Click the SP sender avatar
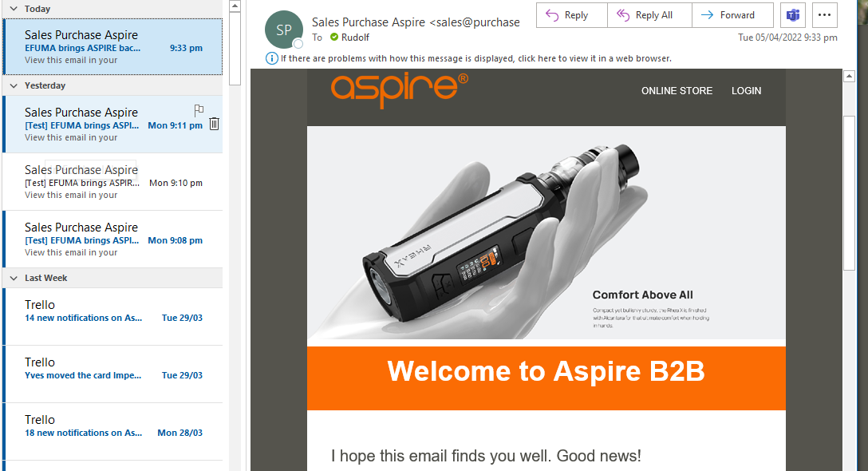Image resolution: width=868 pixels, height=471 pixels. tap(284, 30)
